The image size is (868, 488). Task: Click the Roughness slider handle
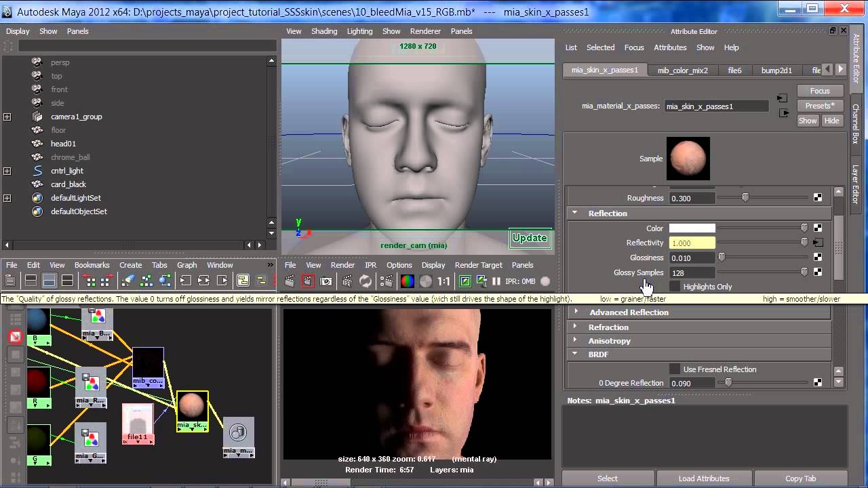point(745,198)
